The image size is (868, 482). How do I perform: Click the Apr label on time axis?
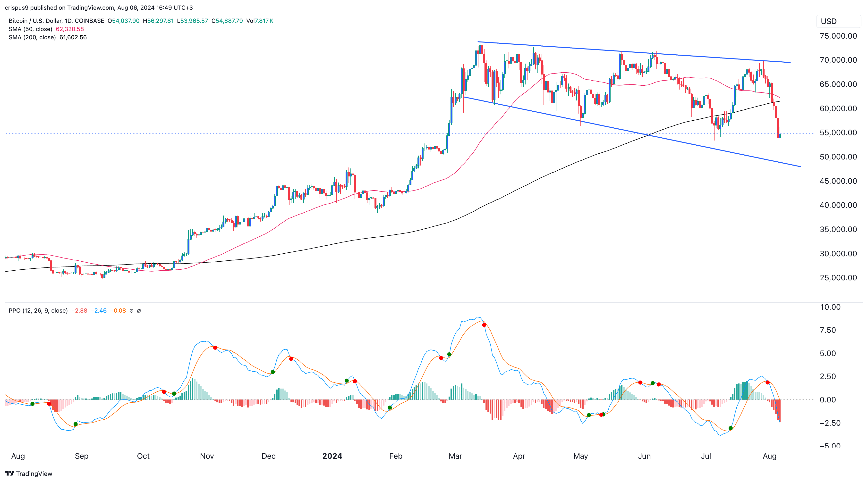(x=519, y=456)
